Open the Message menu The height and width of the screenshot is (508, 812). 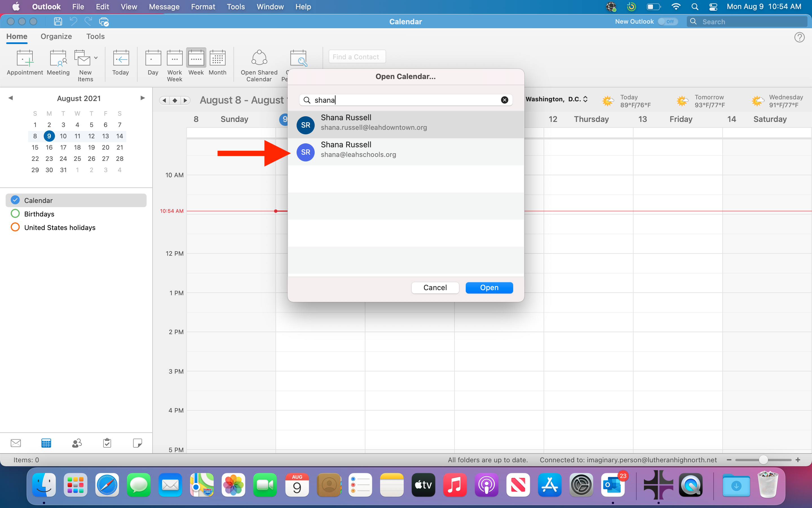tap(164, 7)
